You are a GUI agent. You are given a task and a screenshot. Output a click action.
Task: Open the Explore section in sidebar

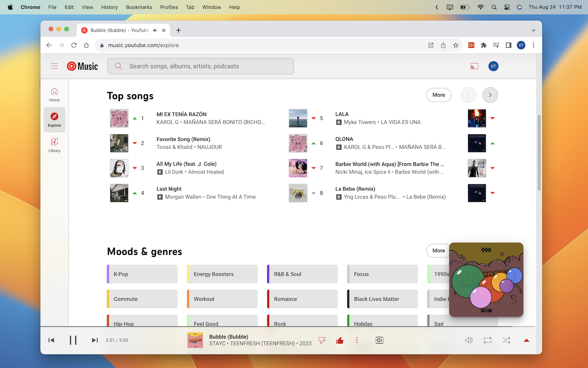[x=54, y=119]
